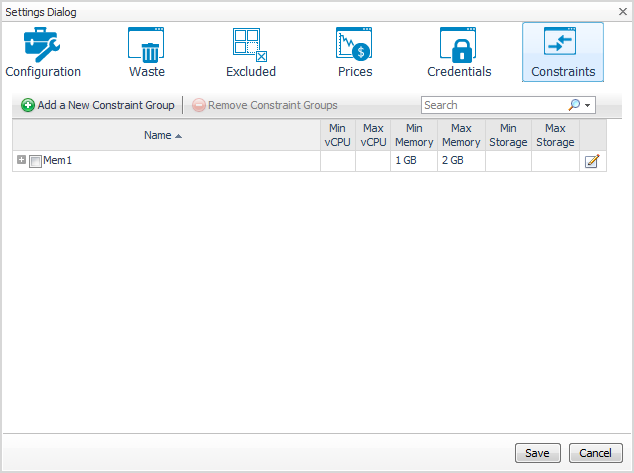Image resolution: width=634 pixels, height=473 pixels.
Task: Click the Min Storage column header
Action: point(508,135)
